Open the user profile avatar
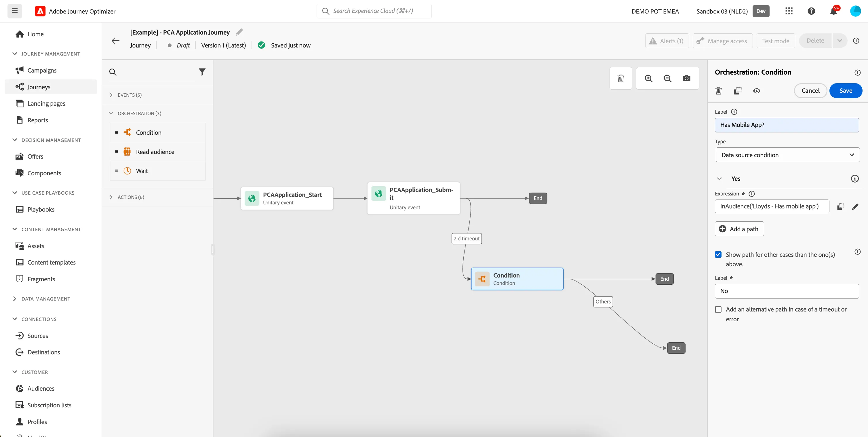The width and height of the screenshot is (868, 437). pos(856,11)
